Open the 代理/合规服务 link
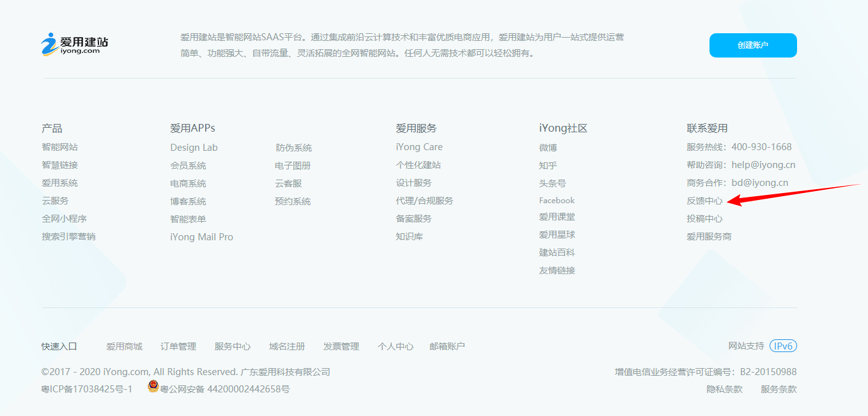 tap(424, 201)
